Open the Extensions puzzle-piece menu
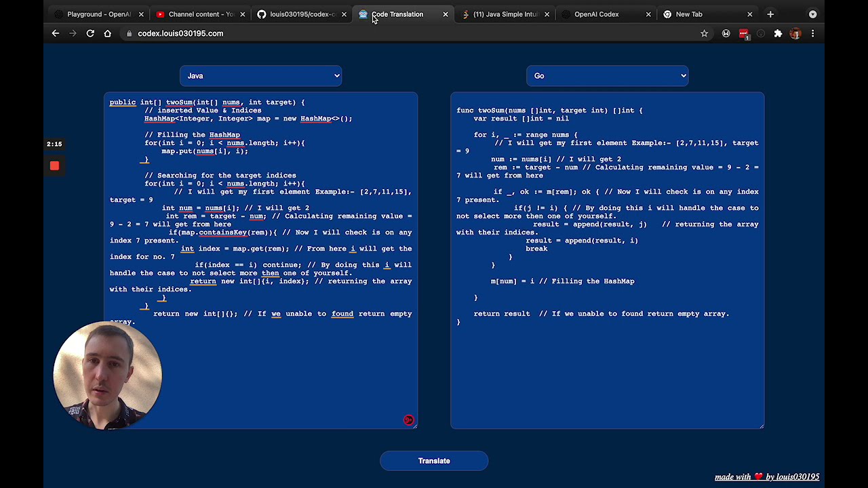The width and height of the screenshot is (868, 488). tap(778, 33)
